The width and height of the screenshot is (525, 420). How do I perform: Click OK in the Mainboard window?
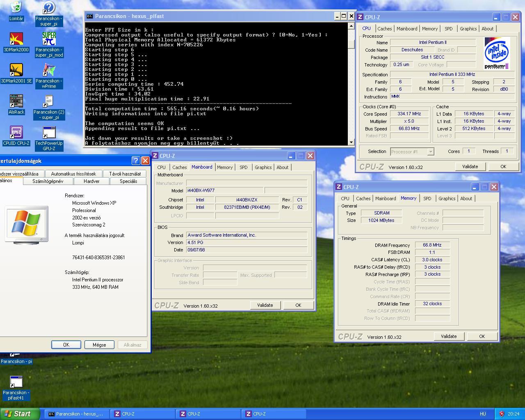(x=298, y=305)
